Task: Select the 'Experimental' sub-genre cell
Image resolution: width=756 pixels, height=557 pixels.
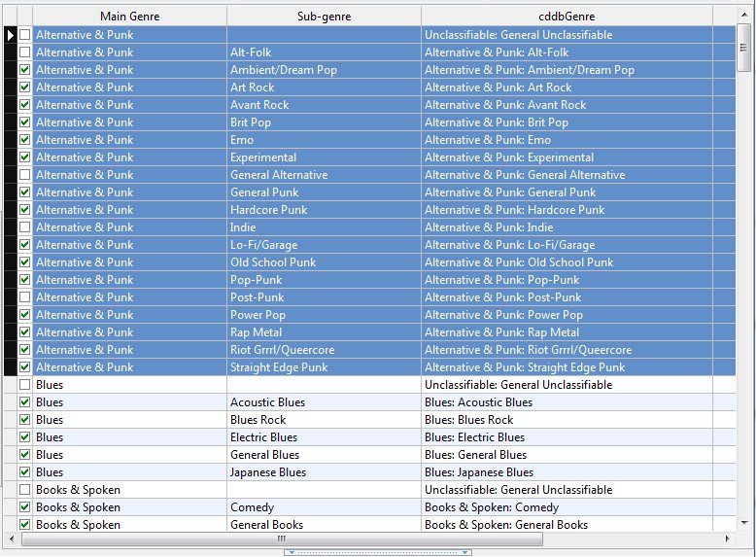Action: point(324,157)
